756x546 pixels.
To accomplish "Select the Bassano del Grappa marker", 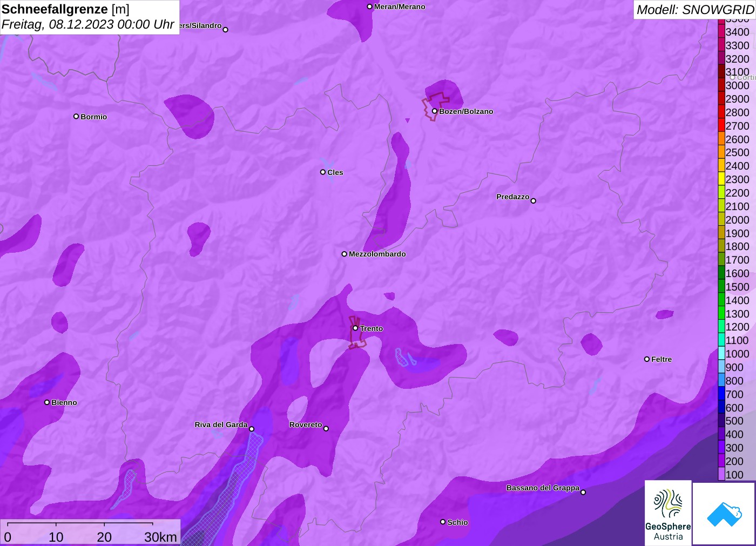I will pos(583,492).
